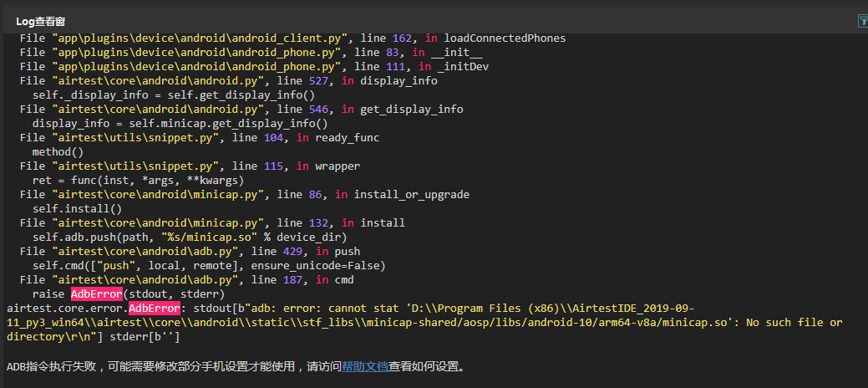868x388 pixels.
Task: Click the 'display_info = self.minicap.get_display_info()' line
Action: pos(180,124)
